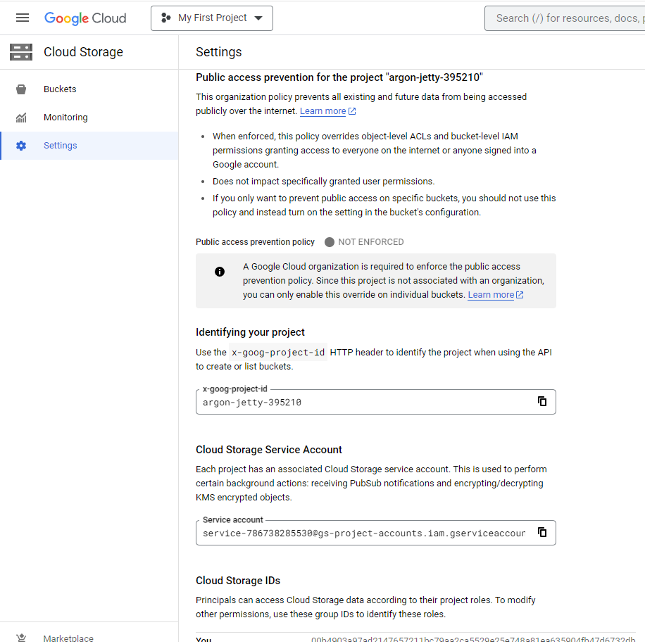Click the x-goog-project-id inline code text
The height and width of the screenshot is (644, 645).
(x=278, y=353)
